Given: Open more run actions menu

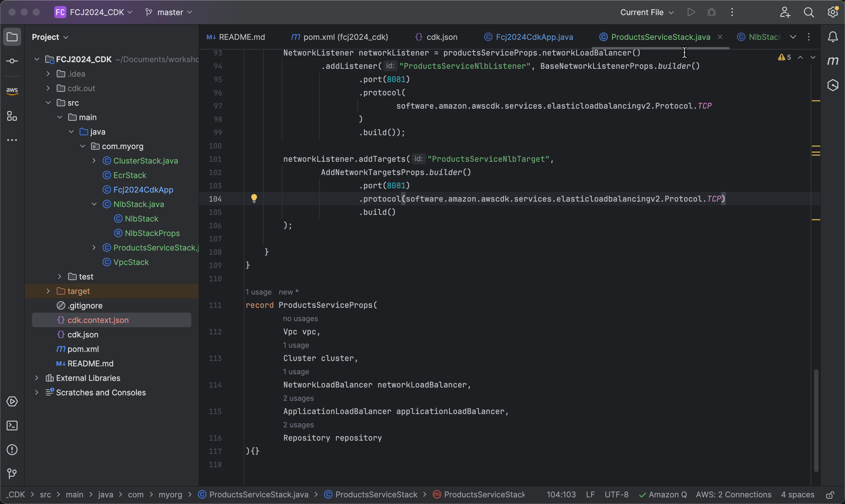Looking at the screenshot, I should [732, 12].
